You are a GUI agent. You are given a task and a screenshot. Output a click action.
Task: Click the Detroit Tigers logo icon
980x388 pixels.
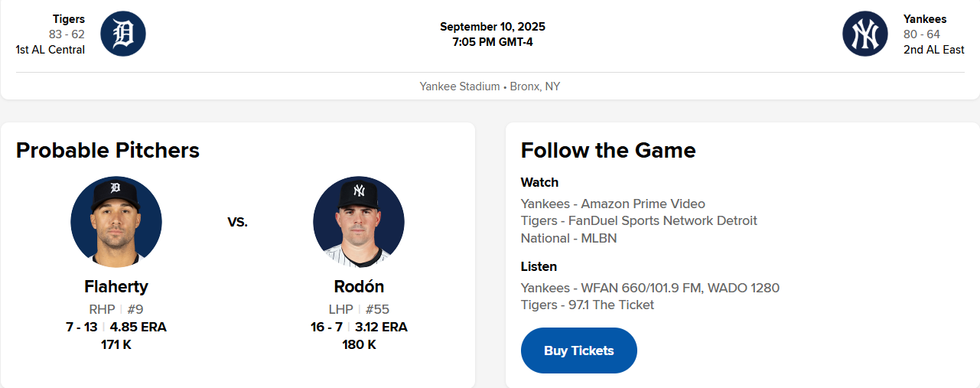(x=123, y=34)
